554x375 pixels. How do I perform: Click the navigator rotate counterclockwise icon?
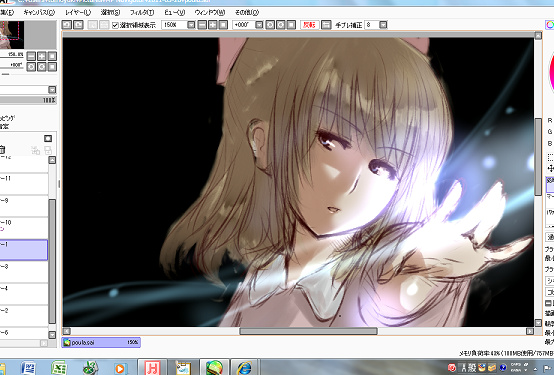(31, 66)
